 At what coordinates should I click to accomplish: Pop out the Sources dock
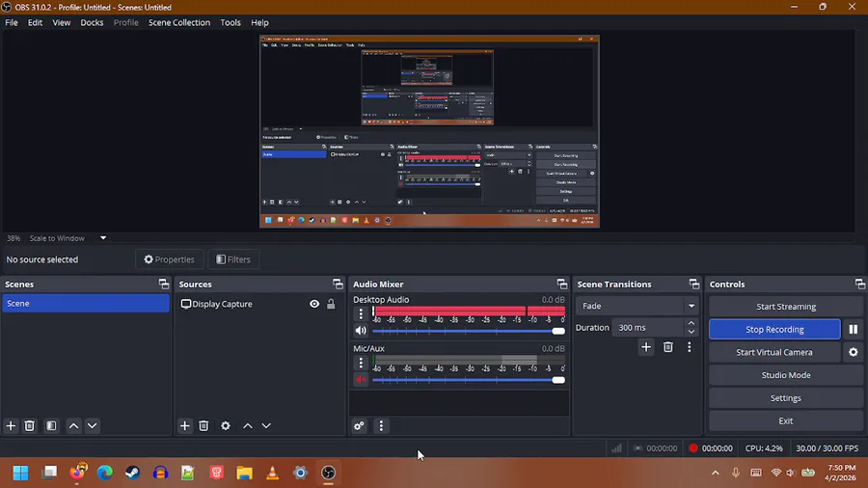338,284
